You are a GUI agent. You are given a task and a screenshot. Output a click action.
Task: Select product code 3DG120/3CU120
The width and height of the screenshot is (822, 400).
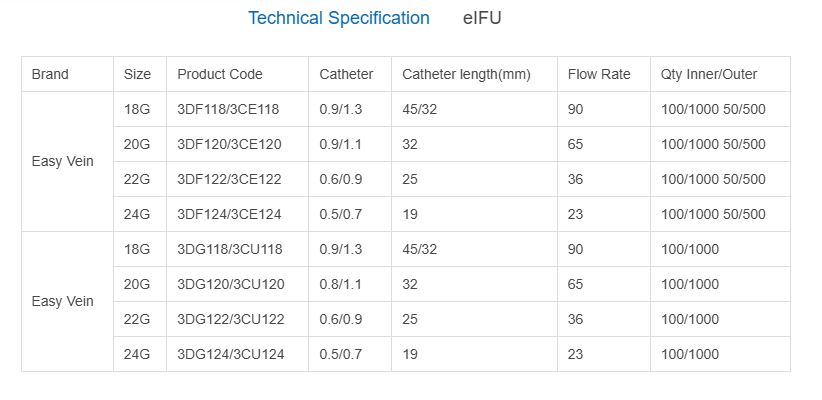point(230,284)
